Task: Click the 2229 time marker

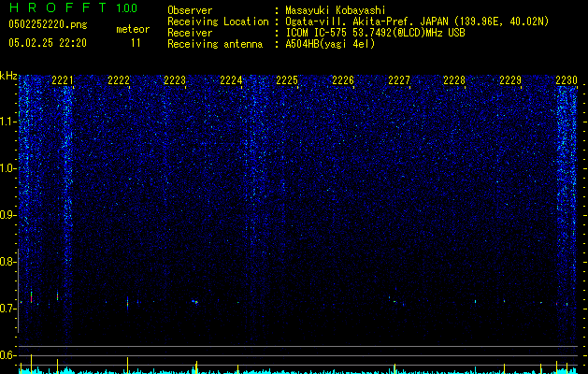Action: point(510,80)
